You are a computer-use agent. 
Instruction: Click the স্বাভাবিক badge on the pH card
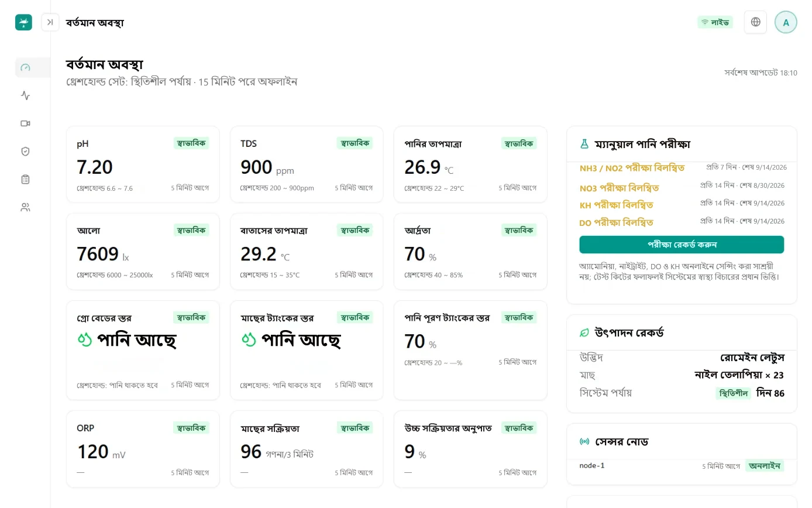pos(191,143)
